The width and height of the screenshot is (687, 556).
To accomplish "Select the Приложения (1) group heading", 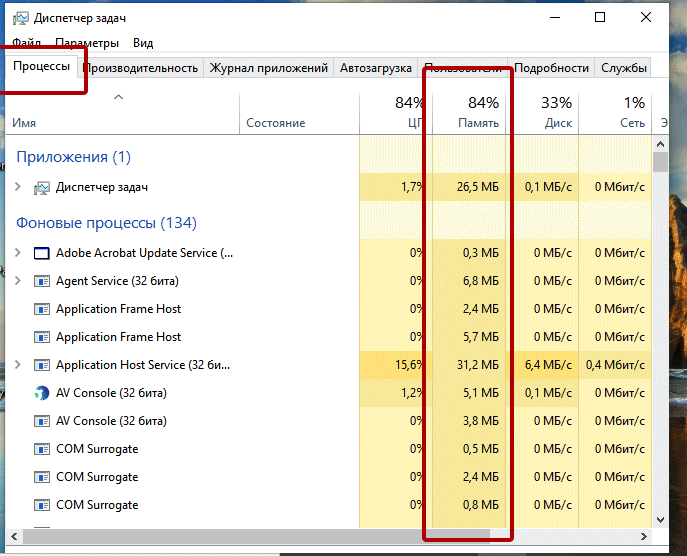I will 74,157.
